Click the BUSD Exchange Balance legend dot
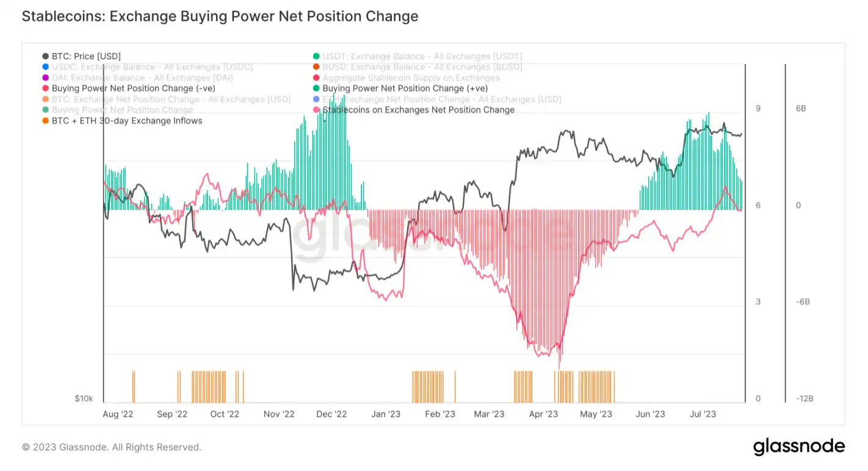868x471 pixels. click(316, 67)
